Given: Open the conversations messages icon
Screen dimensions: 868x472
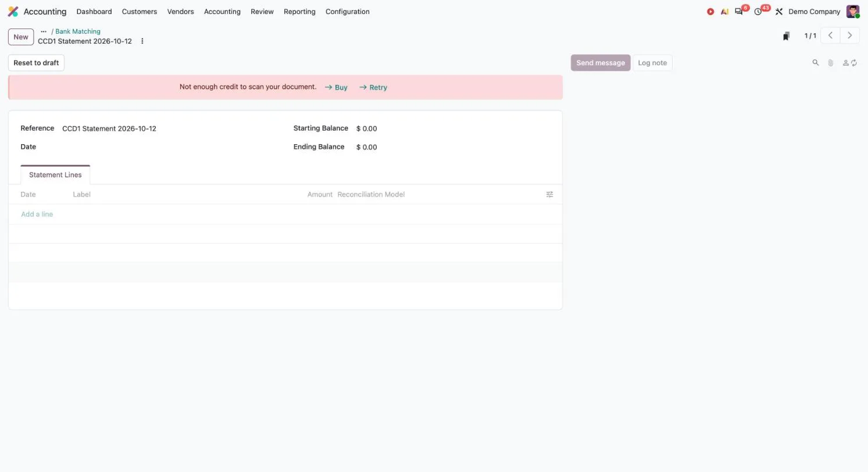Looking at the screenshot, I should click(x=739, y=12).
